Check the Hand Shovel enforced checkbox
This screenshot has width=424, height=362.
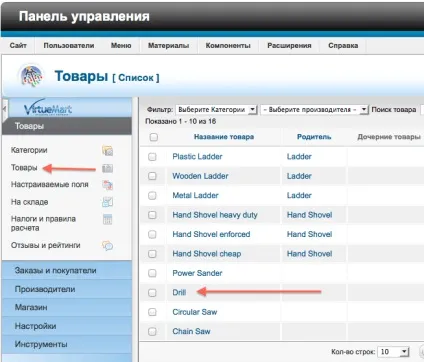pyautogui.click(x=152, y=234)
